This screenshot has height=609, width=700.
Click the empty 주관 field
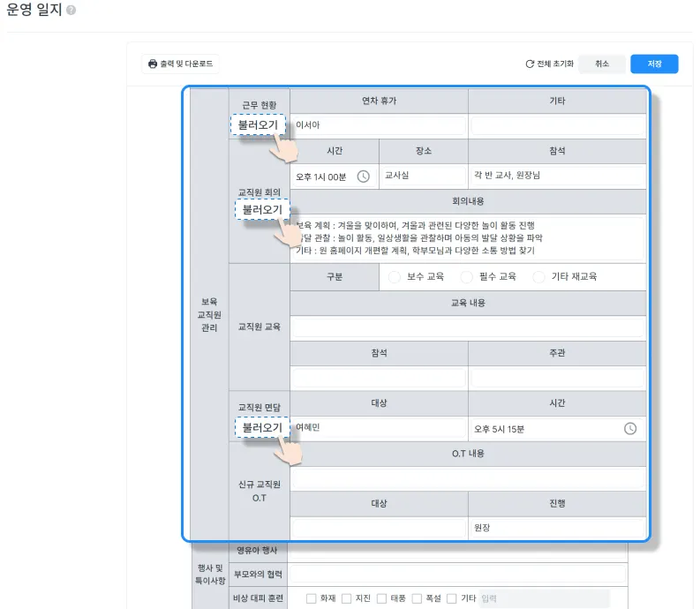[558, 378]
